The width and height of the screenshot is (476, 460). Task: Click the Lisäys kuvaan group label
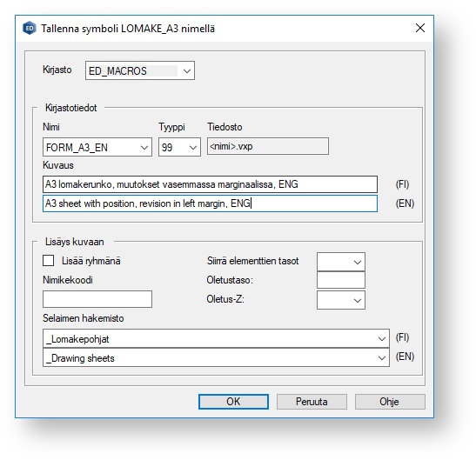pyautogui.click(x=75, y=242)
